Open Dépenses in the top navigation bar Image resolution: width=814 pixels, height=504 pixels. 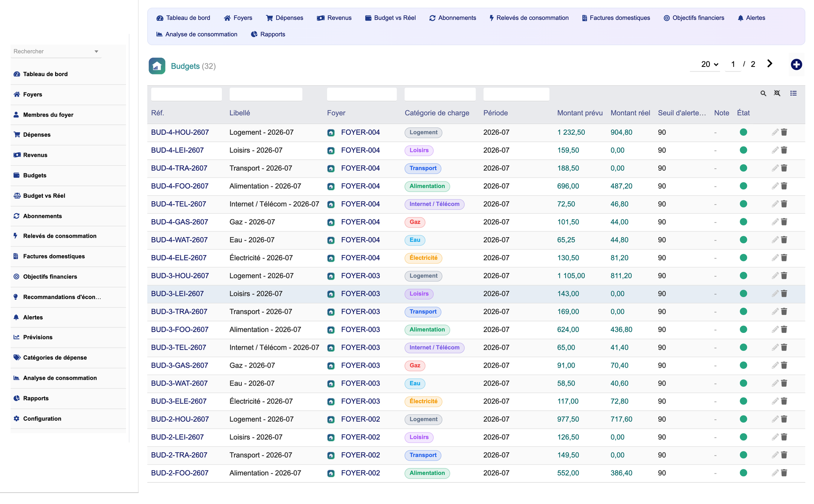284,18
